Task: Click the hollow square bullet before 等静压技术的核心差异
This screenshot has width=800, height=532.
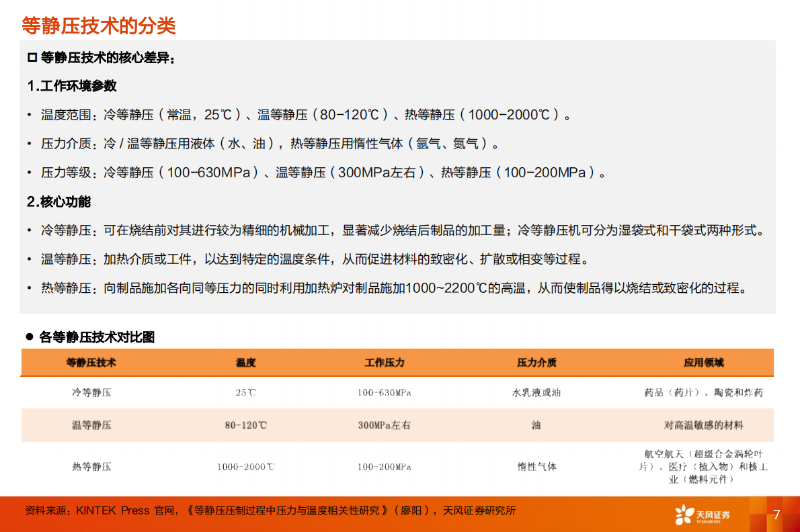Action: pyautogui.click(x=31, y=58)
